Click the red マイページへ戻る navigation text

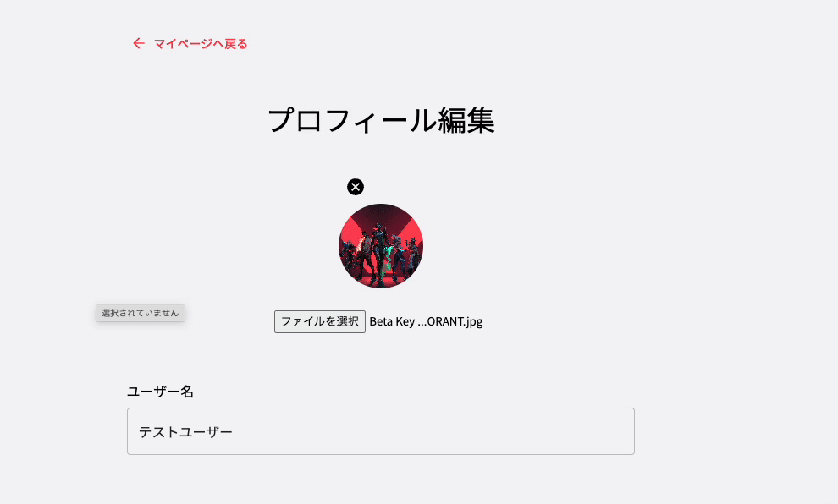pos(199,42)
